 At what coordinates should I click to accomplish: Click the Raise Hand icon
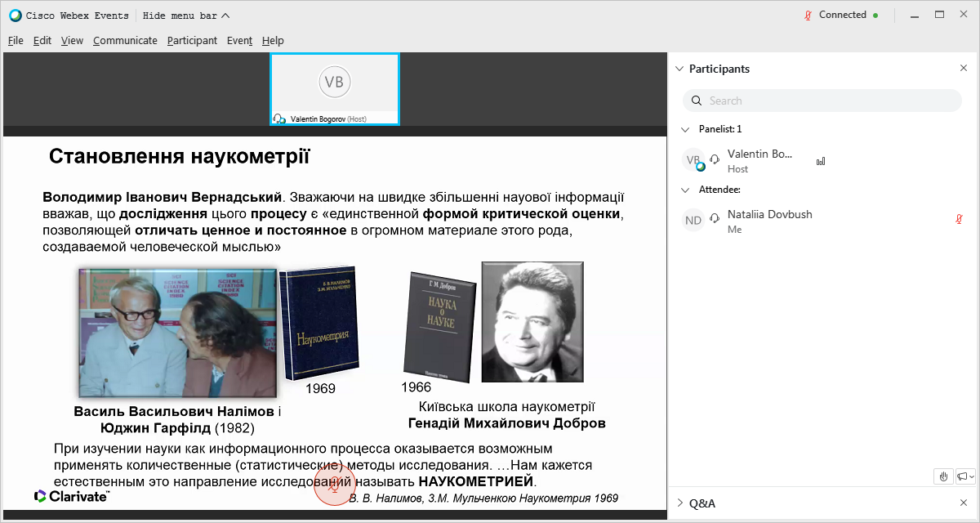943,476
